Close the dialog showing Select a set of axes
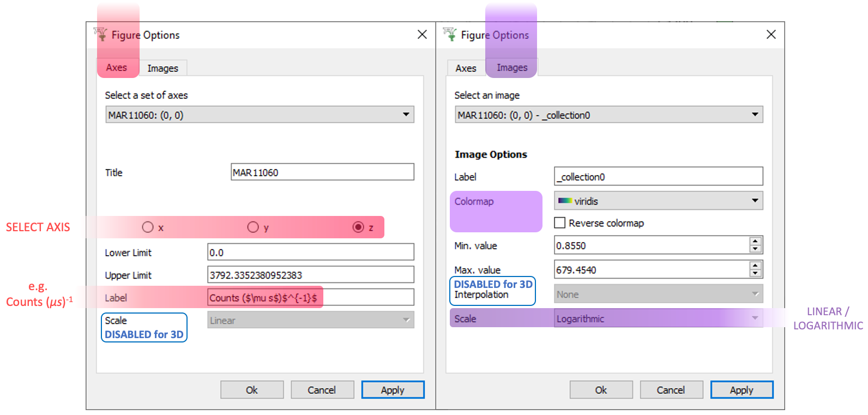The width and height of the screenshot is (868, 415). click(422, 34)
